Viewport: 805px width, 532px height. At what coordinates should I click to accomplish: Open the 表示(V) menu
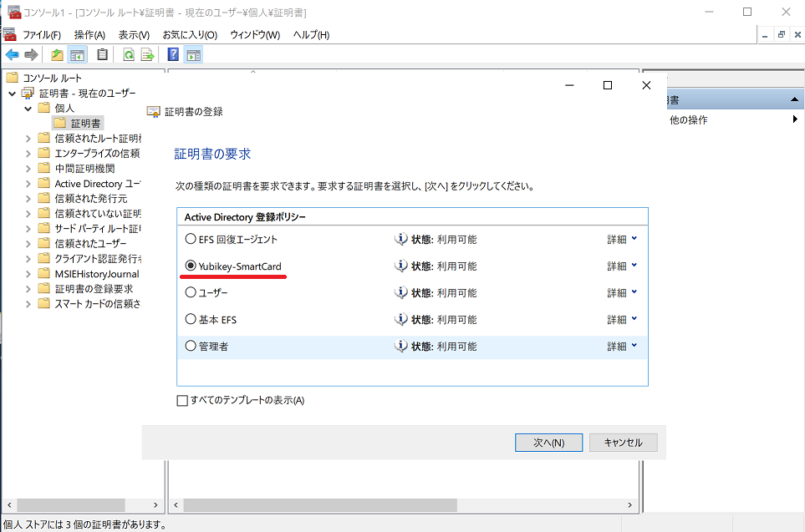coord(134,34)
